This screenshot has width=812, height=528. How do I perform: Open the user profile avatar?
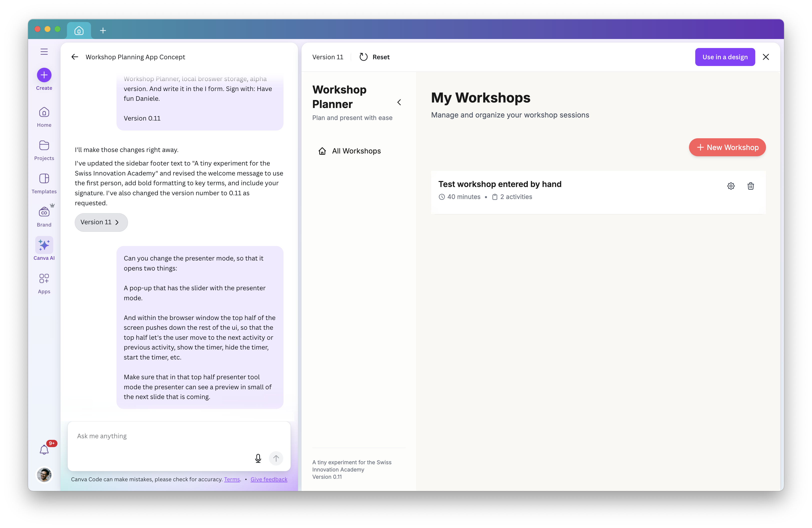pyautogui.click(x=44, y=474)
